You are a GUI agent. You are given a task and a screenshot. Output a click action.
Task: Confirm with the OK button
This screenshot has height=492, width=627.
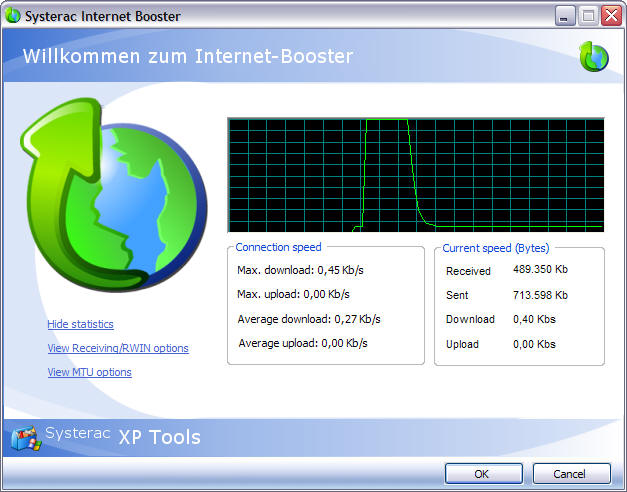click(484, 474)
